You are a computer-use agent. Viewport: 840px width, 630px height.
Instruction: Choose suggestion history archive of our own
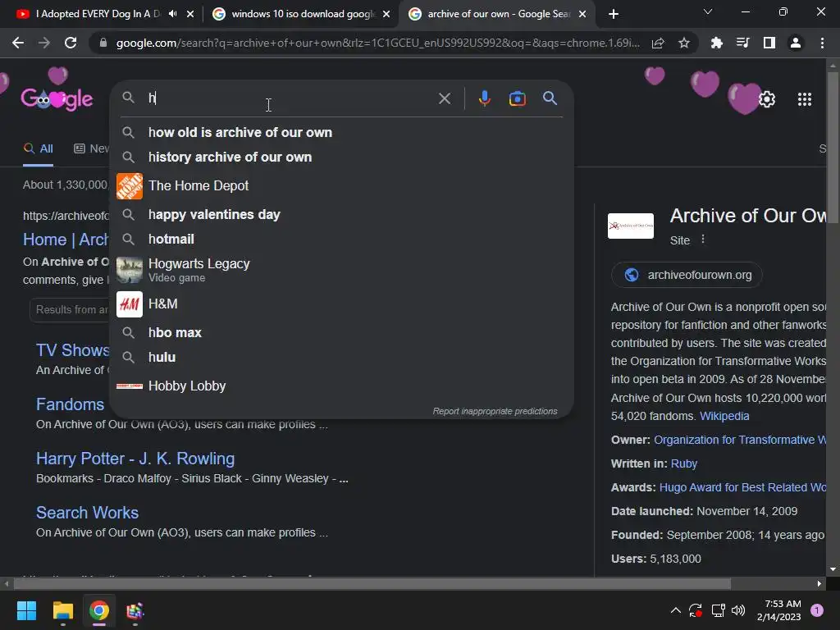[x=341, y=157]
